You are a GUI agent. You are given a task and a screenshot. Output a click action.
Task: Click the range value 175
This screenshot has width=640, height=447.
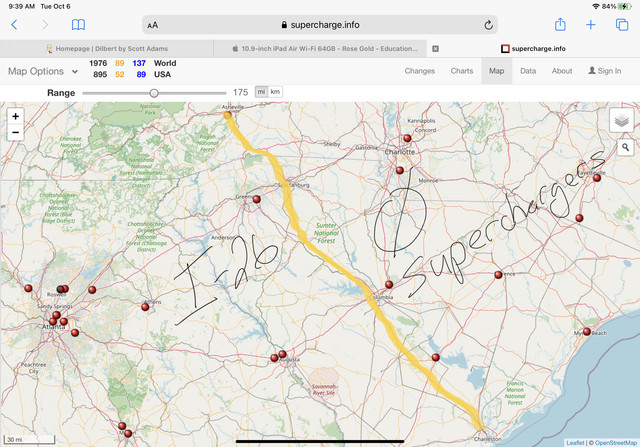pyautogui.click(x=240, y=92)
